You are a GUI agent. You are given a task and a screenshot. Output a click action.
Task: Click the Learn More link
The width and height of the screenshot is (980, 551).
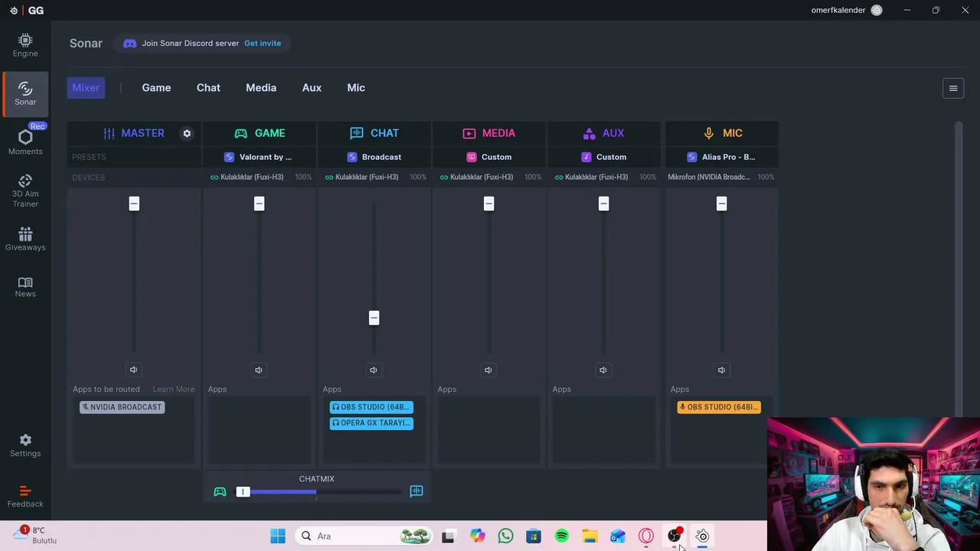coord(174,389)
